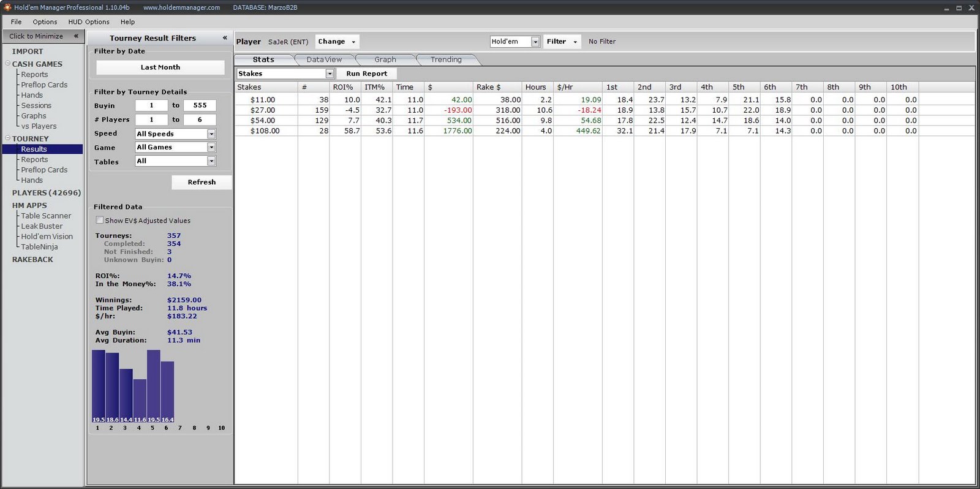Open the HUD Options menu
This screenshot has width=980, height=489.
[89, 21]
